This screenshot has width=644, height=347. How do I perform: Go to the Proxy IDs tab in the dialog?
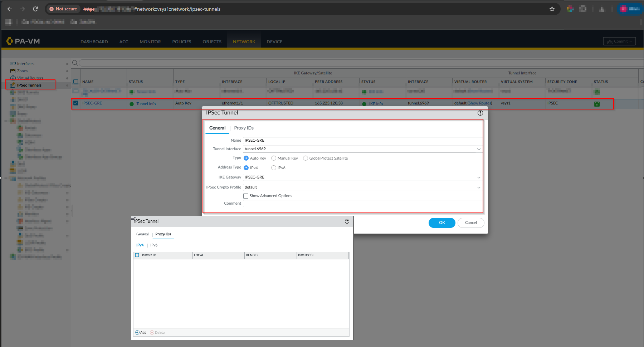point(244,128)
